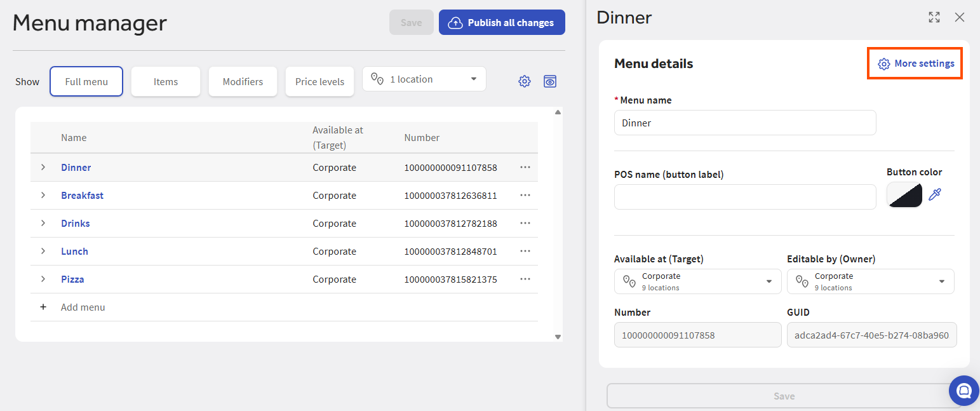Open the actions menu for Pizza

pyautogui.click(x=525, y=279)
